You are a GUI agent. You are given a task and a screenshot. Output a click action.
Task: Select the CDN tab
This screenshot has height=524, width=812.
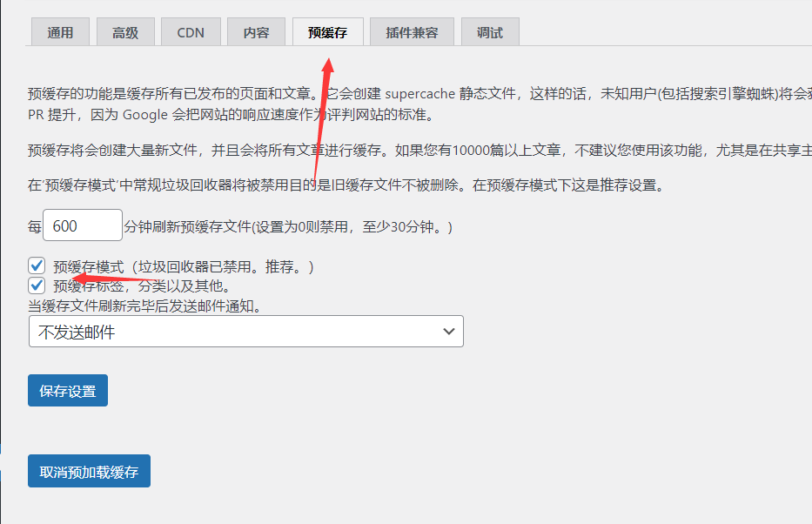(x=191, y=31)
